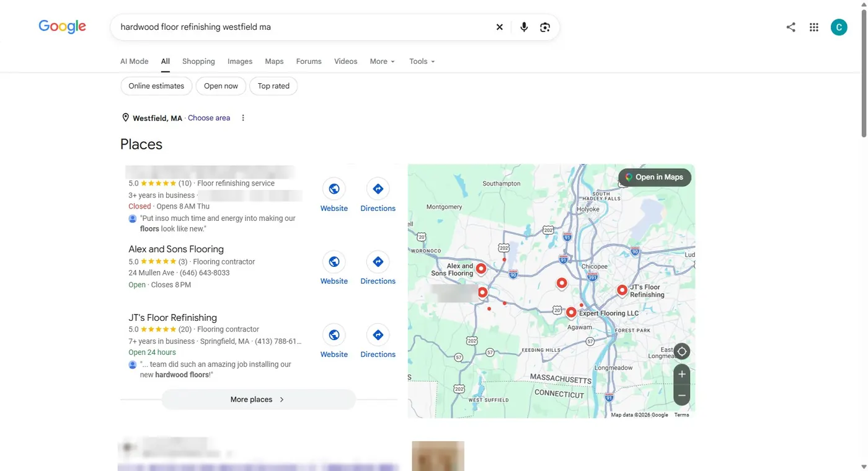Click Open in Maps button

click(655, 177)
